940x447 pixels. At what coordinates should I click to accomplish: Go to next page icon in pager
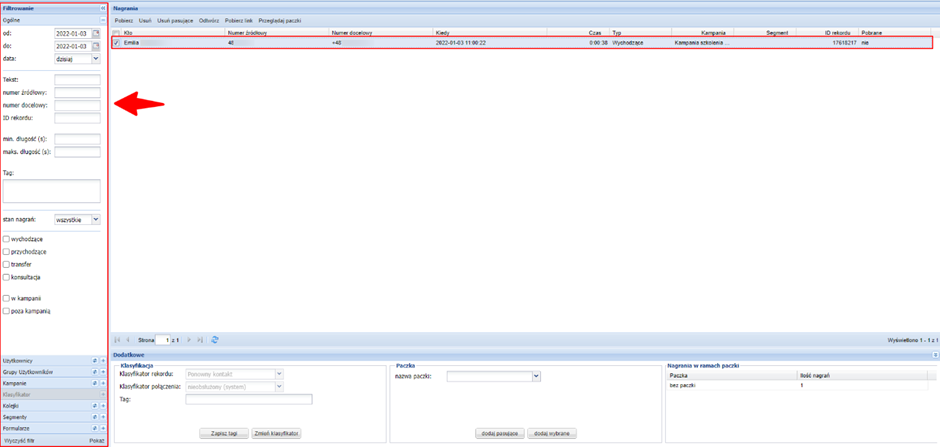coord(189,340)
